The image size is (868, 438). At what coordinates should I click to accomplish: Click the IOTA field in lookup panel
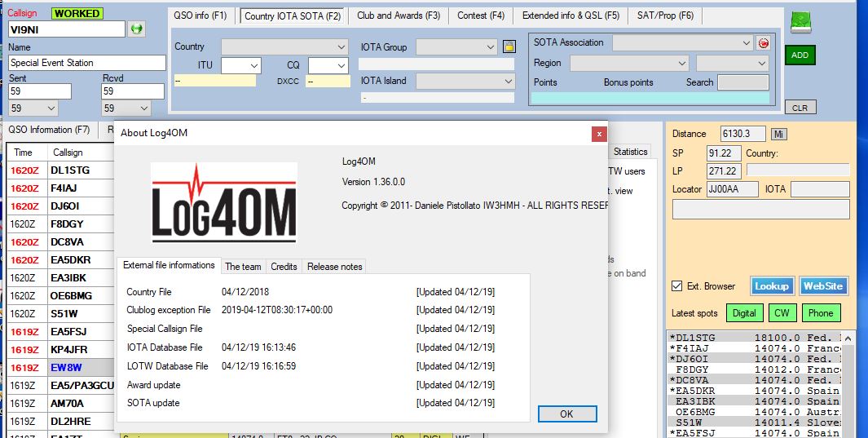click(x=820, y=189)
